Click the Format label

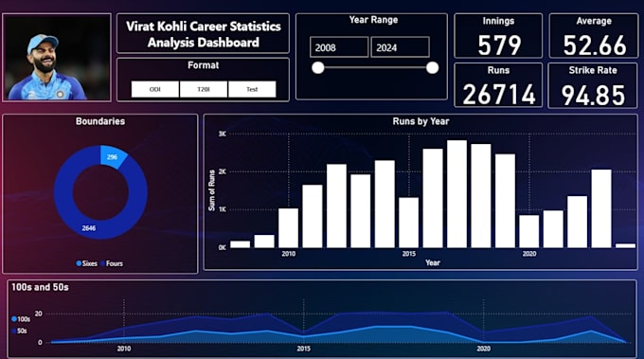pyautogui.click(x=203, y=65)
